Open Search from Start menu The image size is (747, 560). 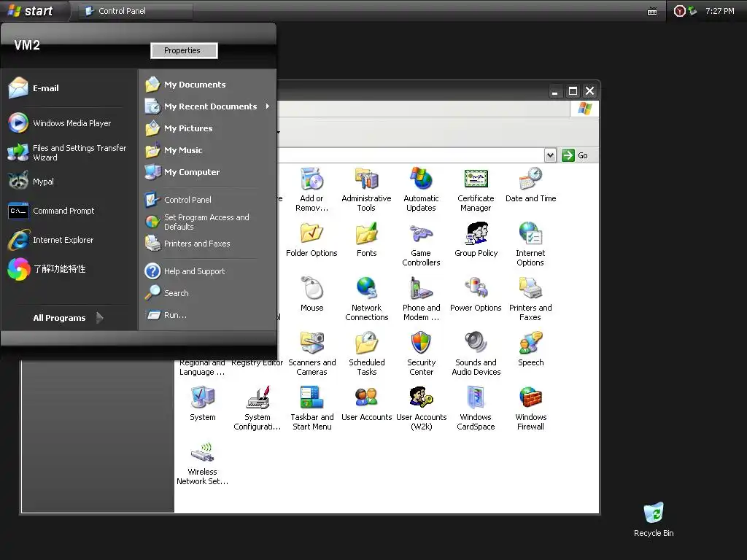(x=206, y=293)
